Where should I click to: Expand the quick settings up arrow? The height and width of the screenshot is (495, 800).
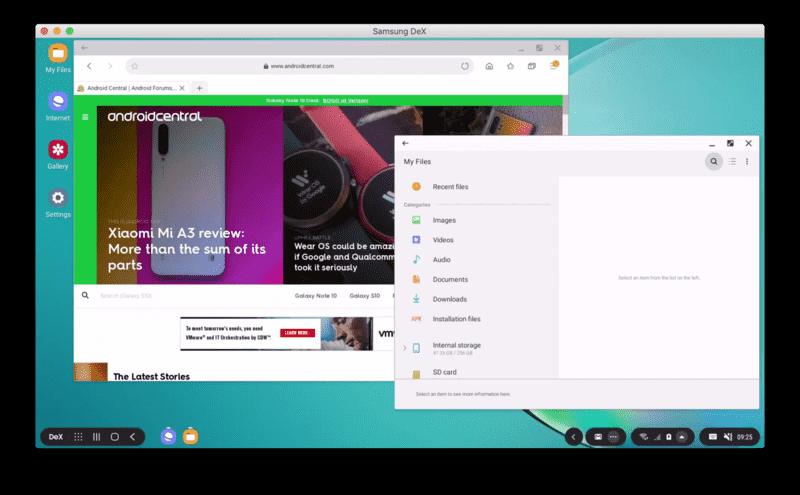[x=682, y=437]
